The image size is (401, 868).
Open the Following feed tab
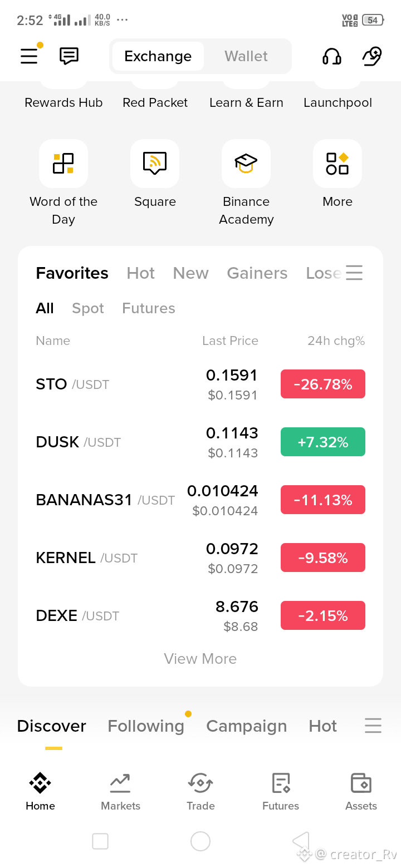[x=146, y=726]
